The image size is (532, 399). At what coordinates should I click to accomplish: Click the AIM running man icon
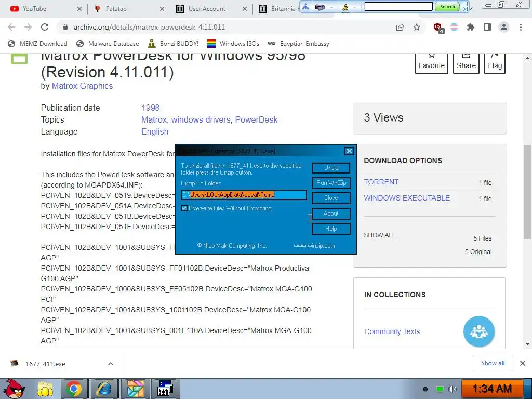click(x=345, y=7)
